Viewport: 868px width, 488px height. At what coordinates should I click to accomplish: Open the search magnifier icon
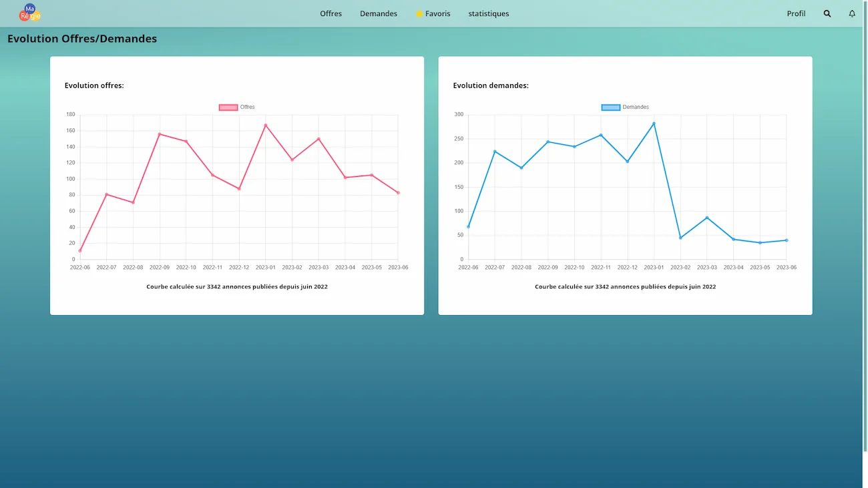point(827,13)
